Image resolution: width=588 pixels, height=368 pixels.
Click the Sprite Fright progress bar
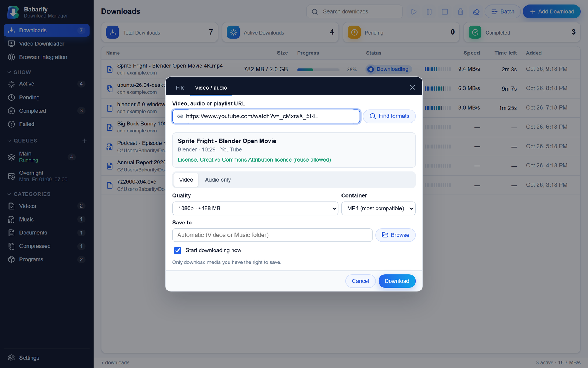pos(318,70)
